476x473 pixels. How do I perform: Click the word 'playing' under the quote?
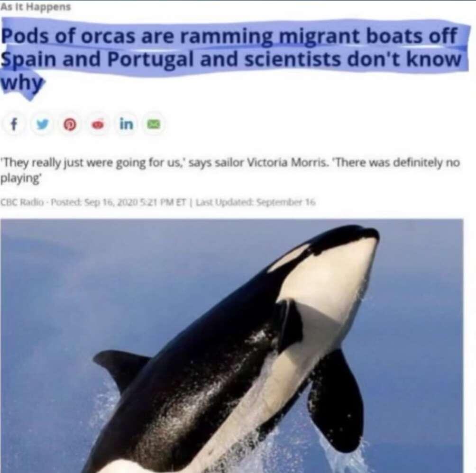(21, 178)
